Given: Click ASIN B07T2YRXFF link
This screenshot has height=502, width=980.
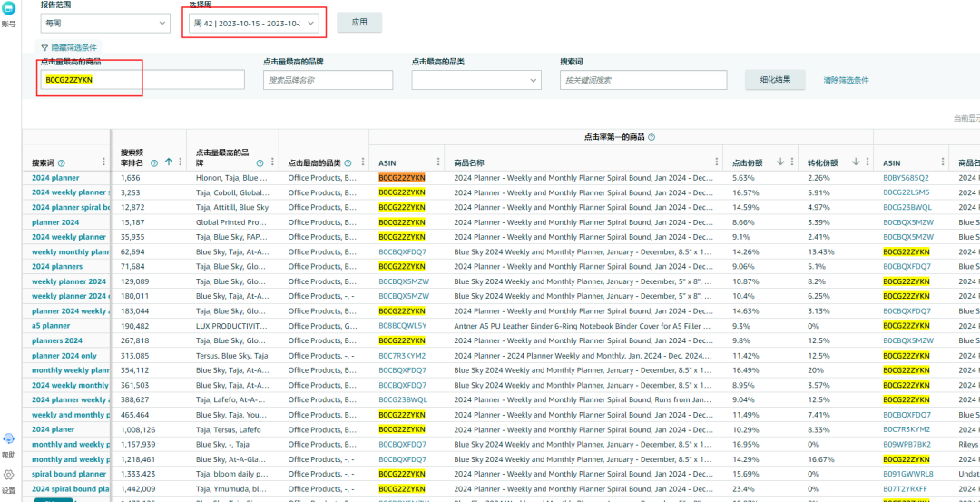Looking at the screenshot, I should (x=906, y=489).
